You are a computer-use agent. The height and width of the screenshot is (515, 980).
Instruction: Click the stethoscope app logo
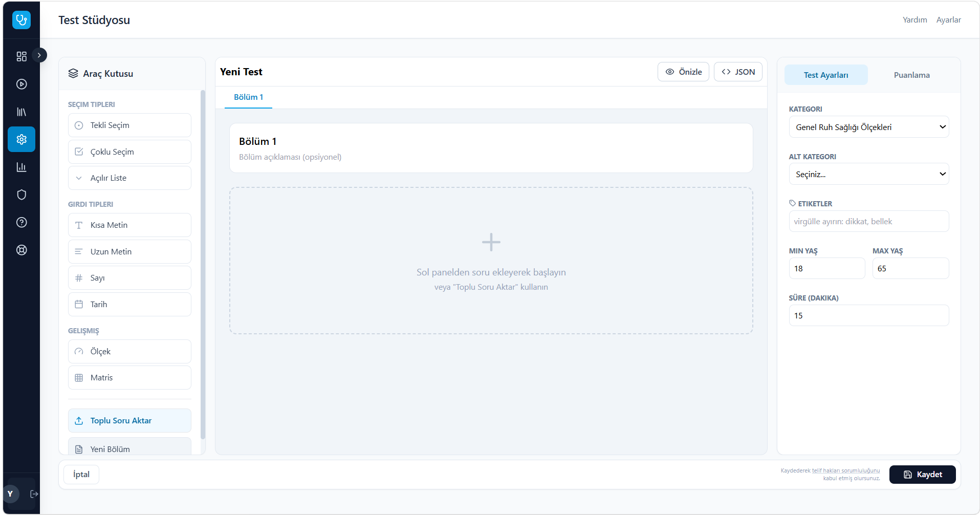click(x=21, y=20)
